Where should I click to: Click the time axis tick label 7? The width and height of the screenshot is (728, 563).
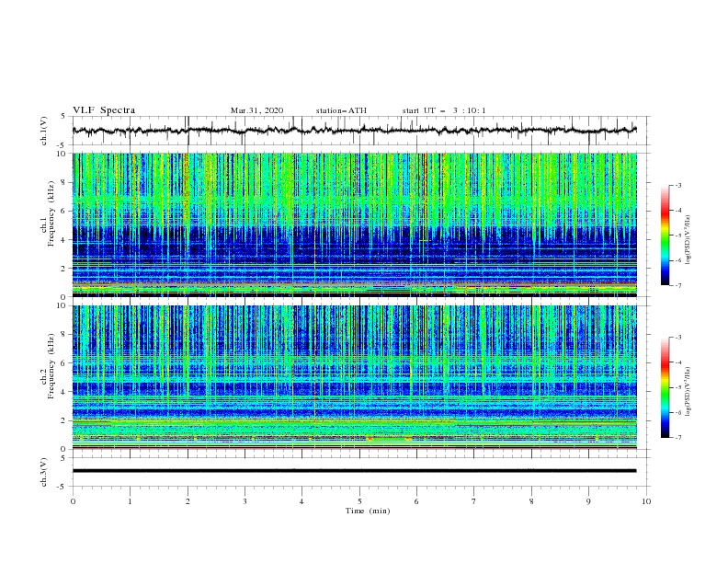474,501
